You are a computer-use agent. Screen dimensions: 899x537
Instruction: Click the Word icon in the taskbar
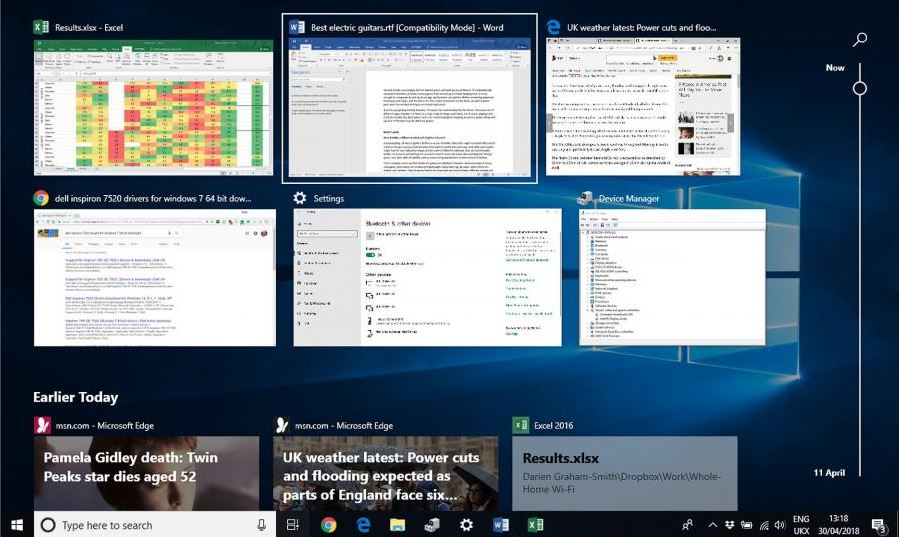pos(501,525)
